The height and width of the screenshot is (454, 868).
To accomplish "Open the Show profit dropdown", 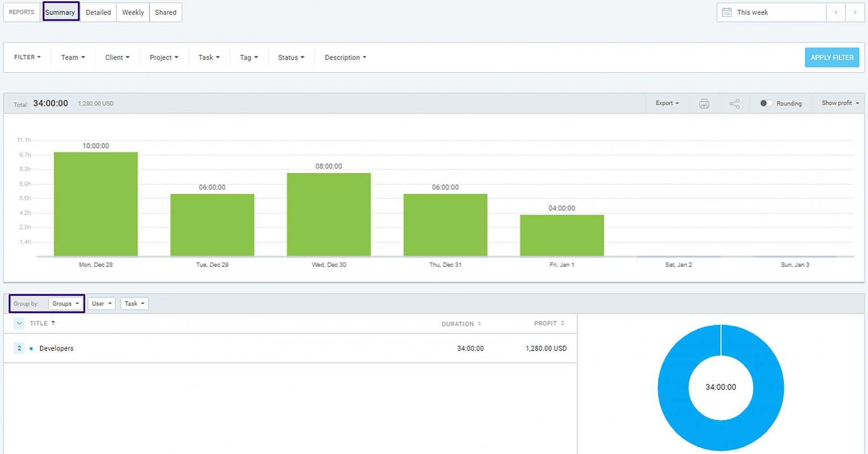I will point(840,103).
